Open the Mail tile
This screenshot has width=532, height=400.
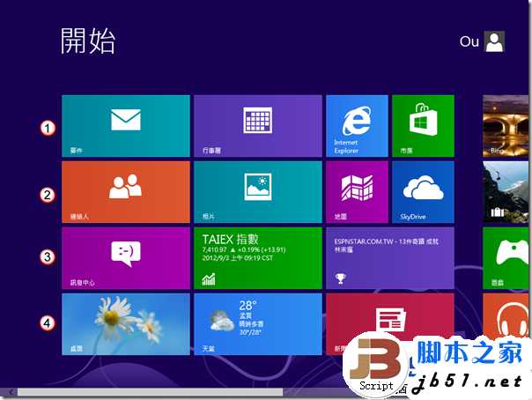126,126
